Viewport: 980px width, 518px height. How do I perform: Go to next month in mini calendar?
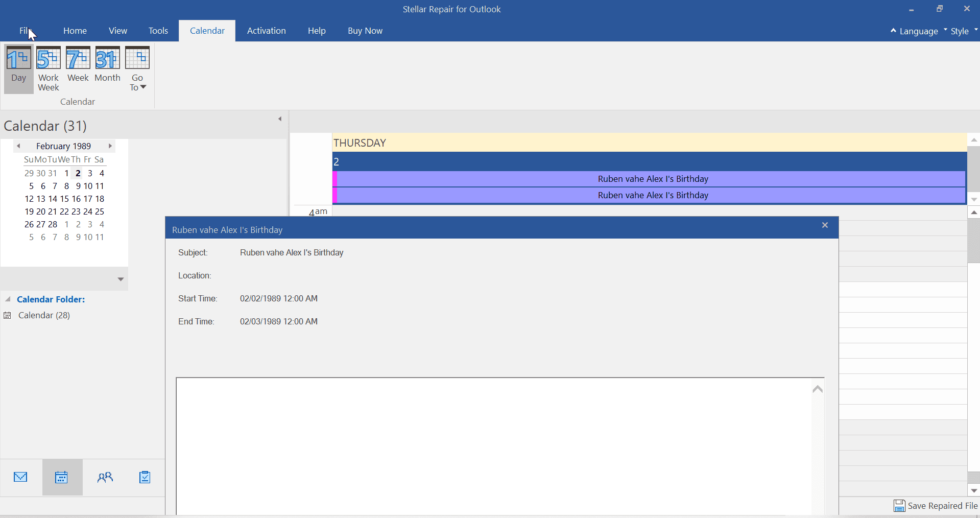point(110,146)
